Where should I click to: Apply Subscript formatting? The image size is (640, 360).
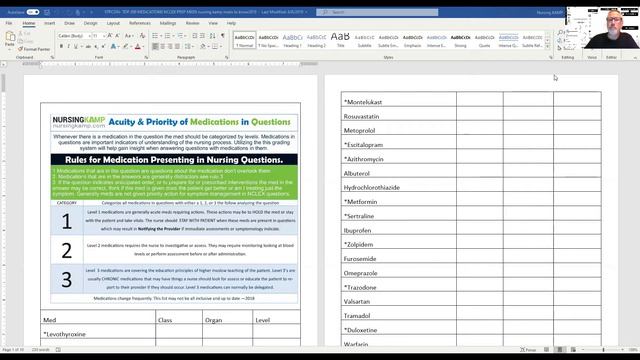(96, 47)
